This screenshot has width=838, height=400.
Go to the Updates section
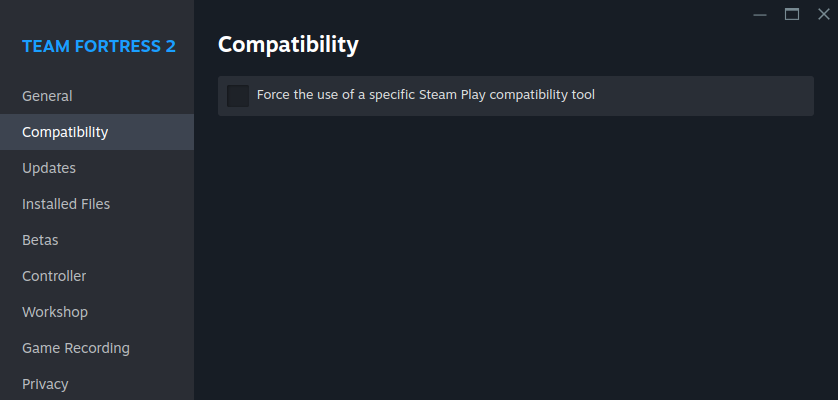click(49, 168)
